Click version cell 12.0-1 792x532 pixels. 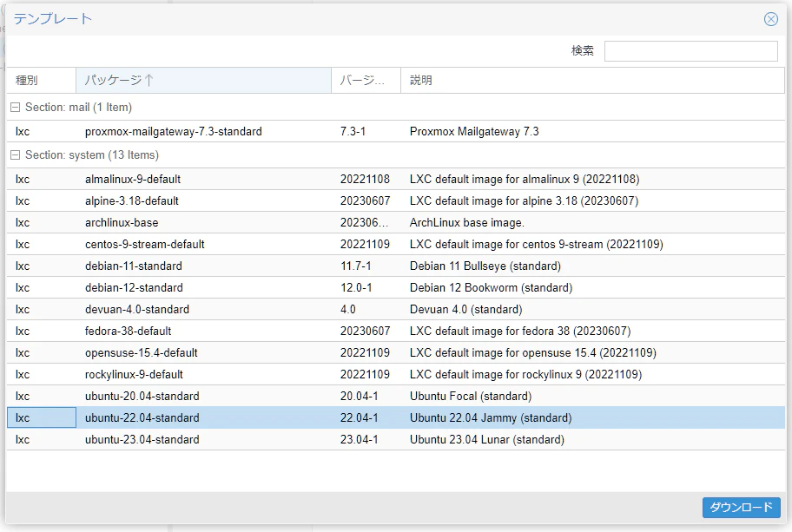point(356,288)
